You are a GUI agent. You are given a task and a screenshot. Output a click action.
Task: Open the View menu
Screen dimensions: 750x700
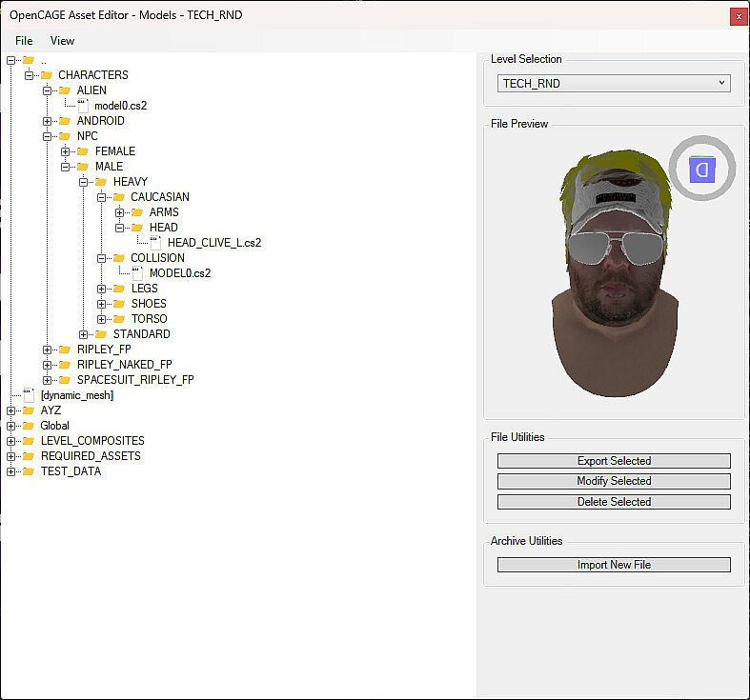click(62, 41)
